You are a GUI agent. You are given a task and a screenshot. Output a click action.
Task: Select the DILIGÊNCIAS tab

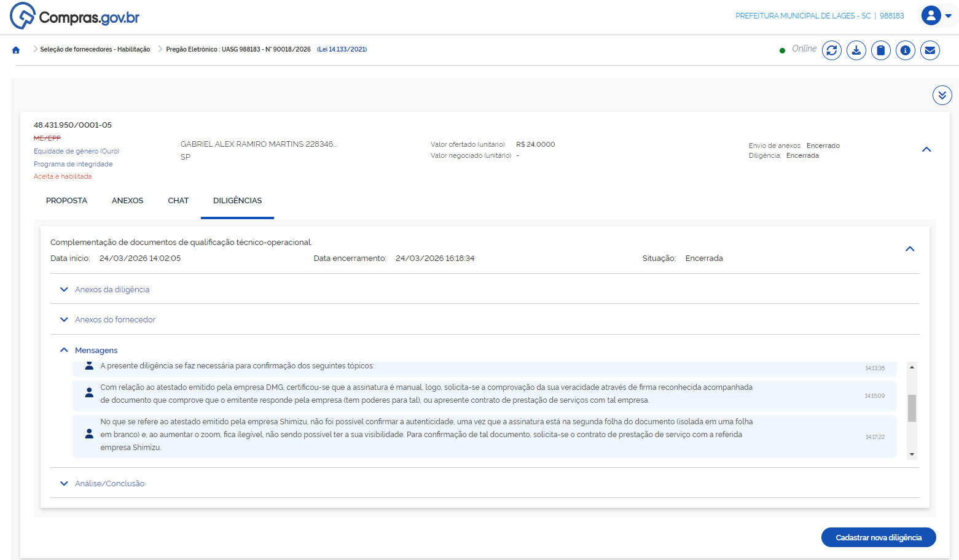pos(237,201)
